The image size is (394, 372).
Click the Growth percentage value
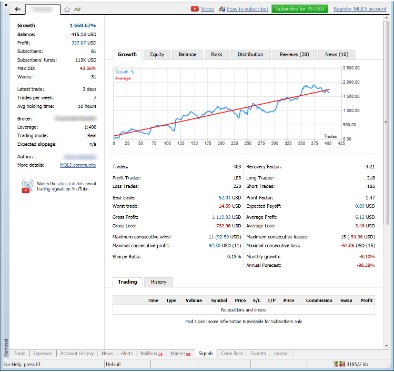[x=83, y=26]
